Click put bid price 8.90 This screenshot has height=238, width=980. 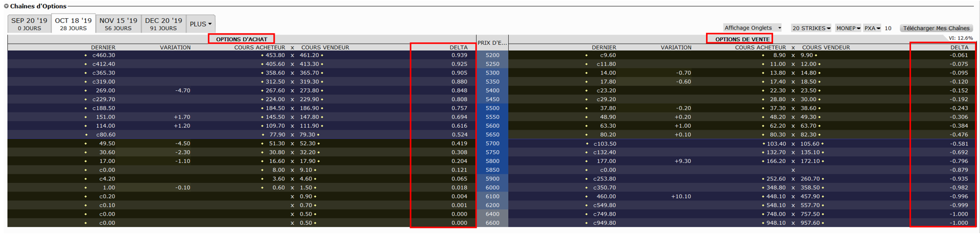tap(779, 55)
